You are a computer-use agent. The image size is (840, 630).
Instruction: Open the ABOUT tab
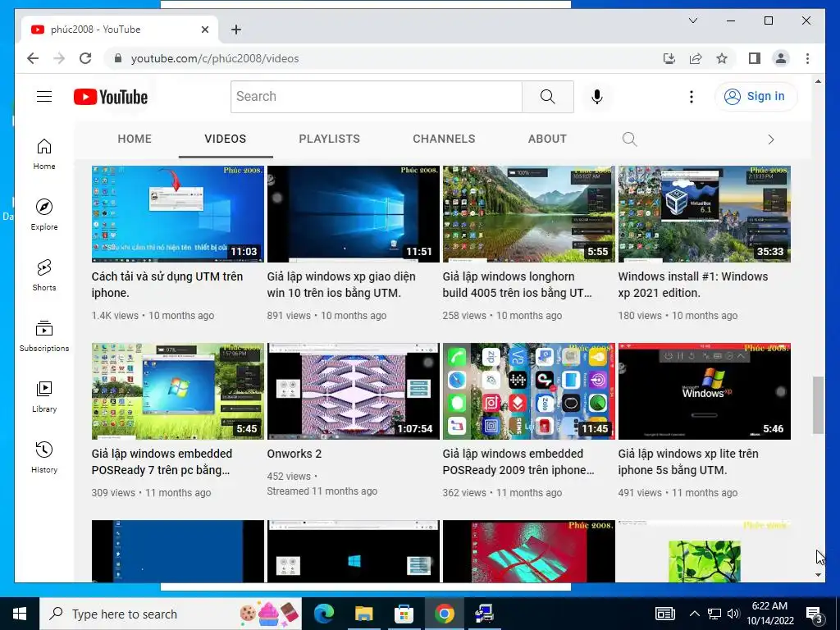(547, 139)
